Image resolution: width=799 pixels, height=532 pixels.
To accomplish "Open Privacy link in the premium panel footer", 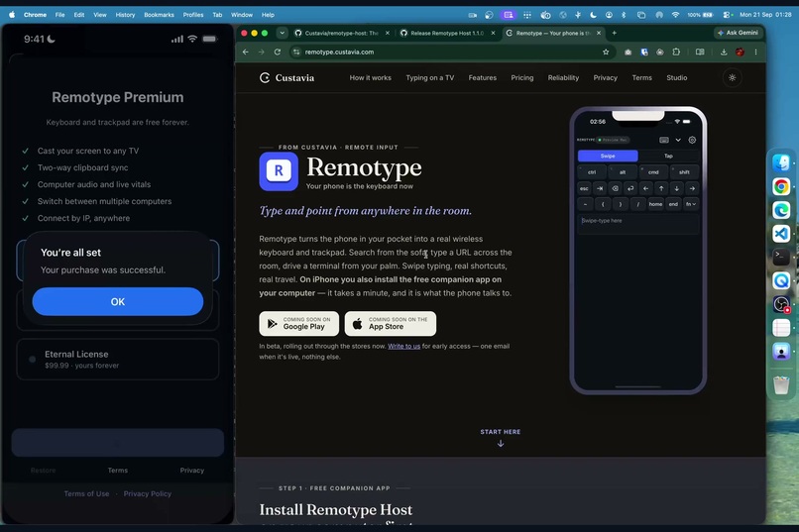I will (x=192, y=471).
